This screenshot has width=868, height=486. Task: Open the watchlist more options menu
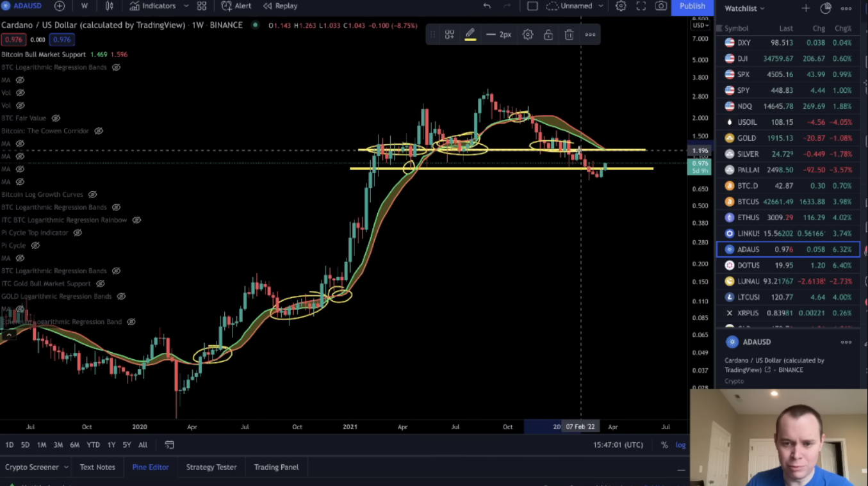coord(846,8)
